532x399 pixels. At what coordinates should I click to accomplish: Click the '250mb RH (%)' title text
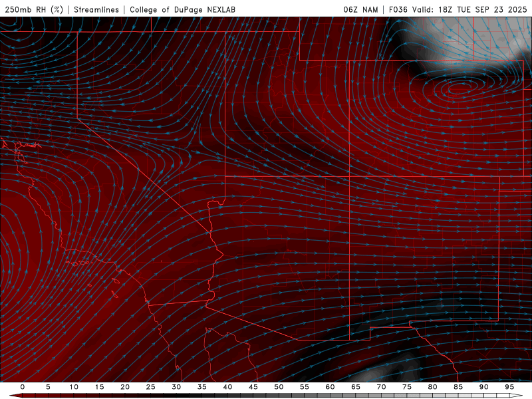[x=34, y=9]
